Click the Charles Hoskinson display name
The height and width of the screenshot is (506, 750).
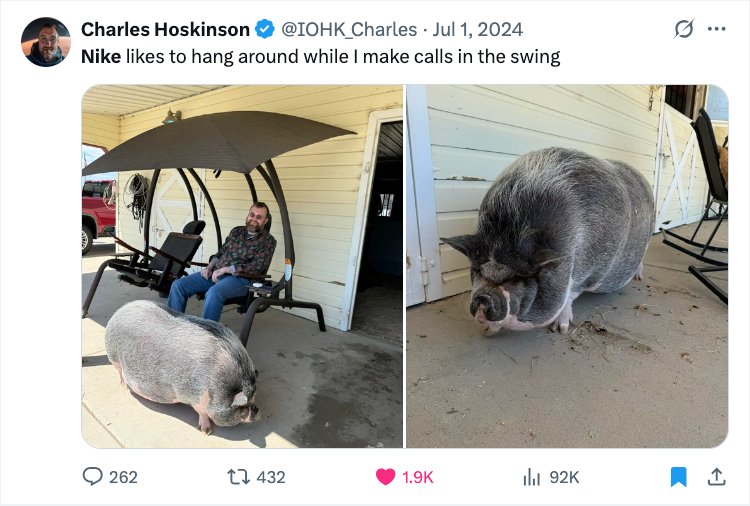click(x=165, y=29)
